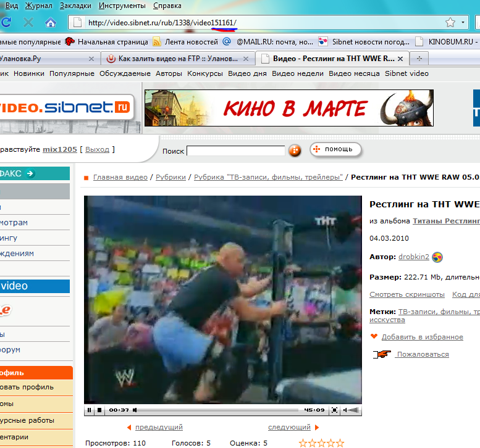
Task: Open a new browser tab with plus button
Action: click(419, 59)
